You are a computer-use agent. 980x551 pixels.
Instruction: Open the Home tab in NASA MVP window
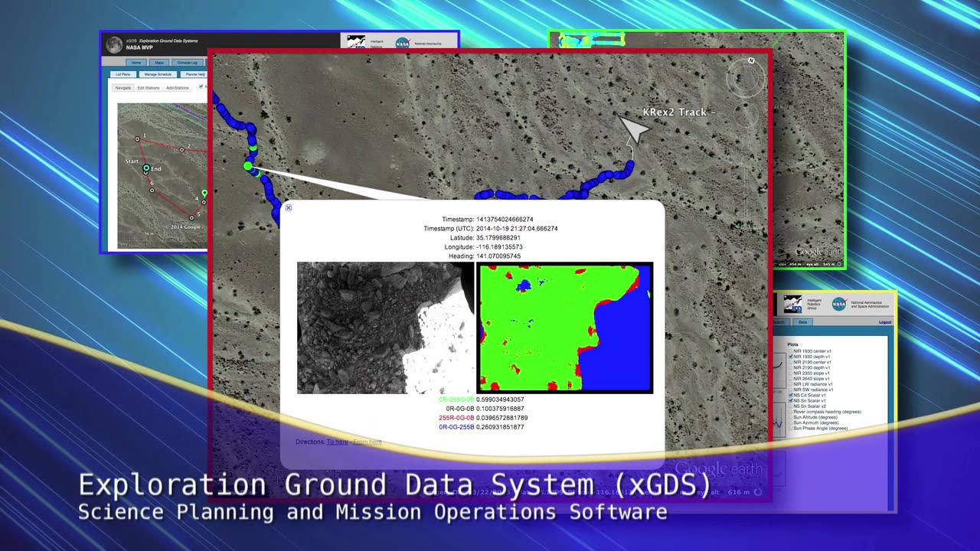point(136,63)
